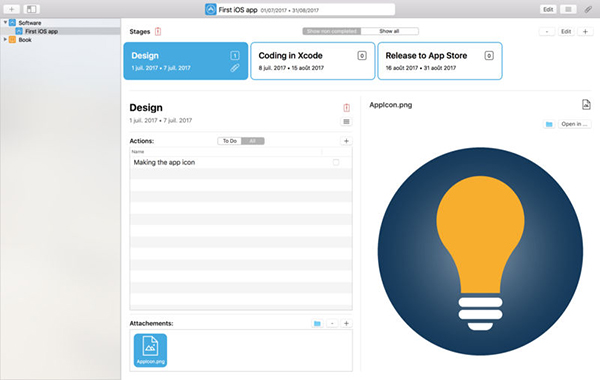Check the Making the app icon checkbox

[x=336, y=162]
